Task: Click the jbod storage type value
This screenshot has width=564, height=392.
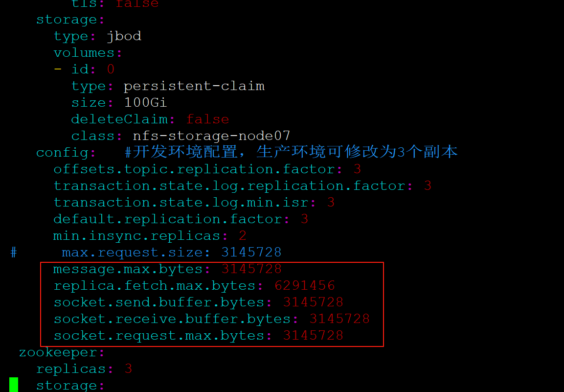Action: pyautogui.click(x=124, y=36)
